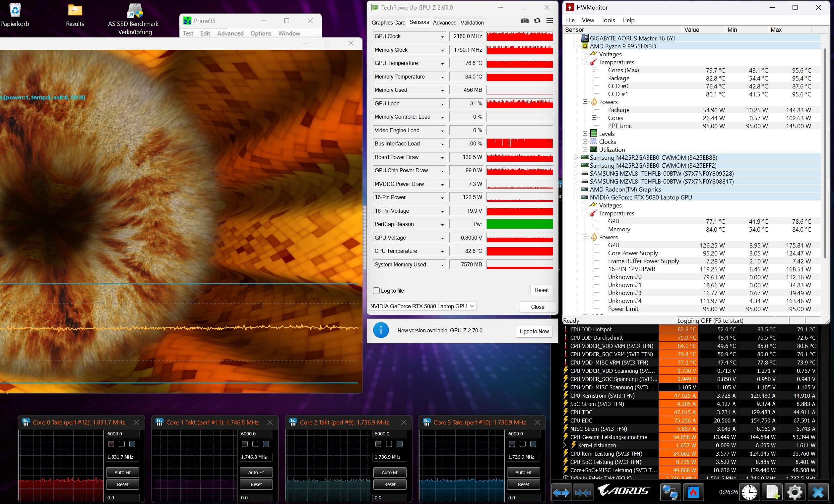Screen dimensions: 834x504
Task: Open the Board Power Draw sensor dropdown arrow
Action: click(442, 158)
